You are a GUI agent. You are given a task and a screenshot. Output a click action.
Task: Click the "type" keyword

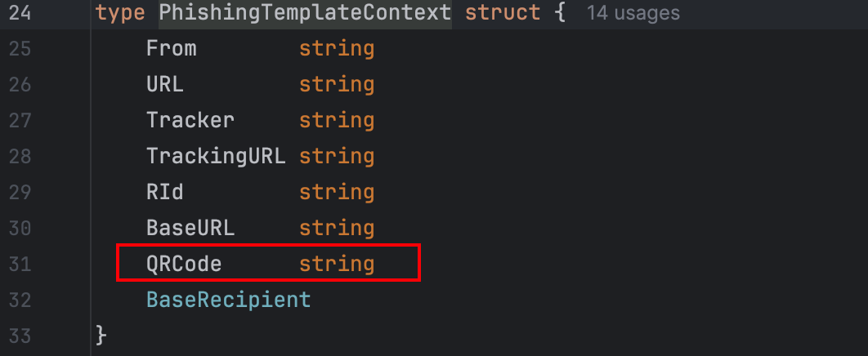pos(120,13)
